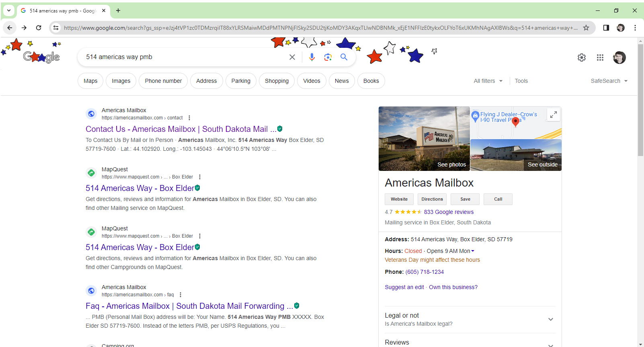Viewport: 644px width, 347px height.
Task: Select the Parking filter chip
Action: point(241,81)
